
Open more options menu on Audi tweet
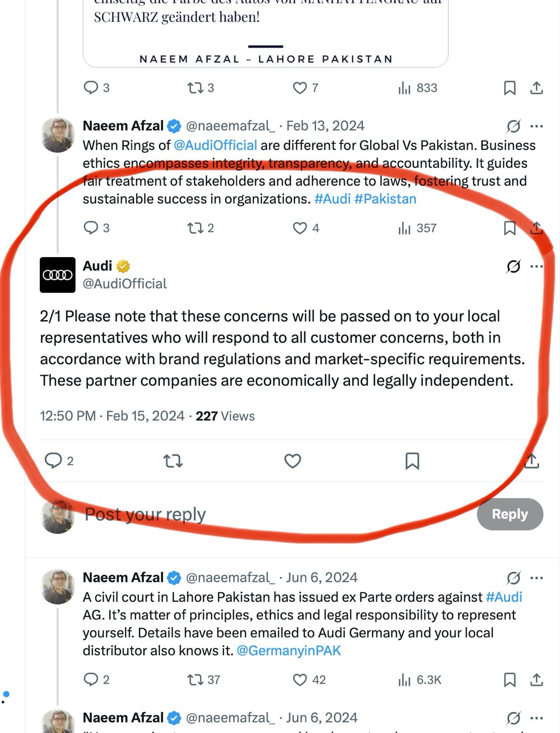536,266
